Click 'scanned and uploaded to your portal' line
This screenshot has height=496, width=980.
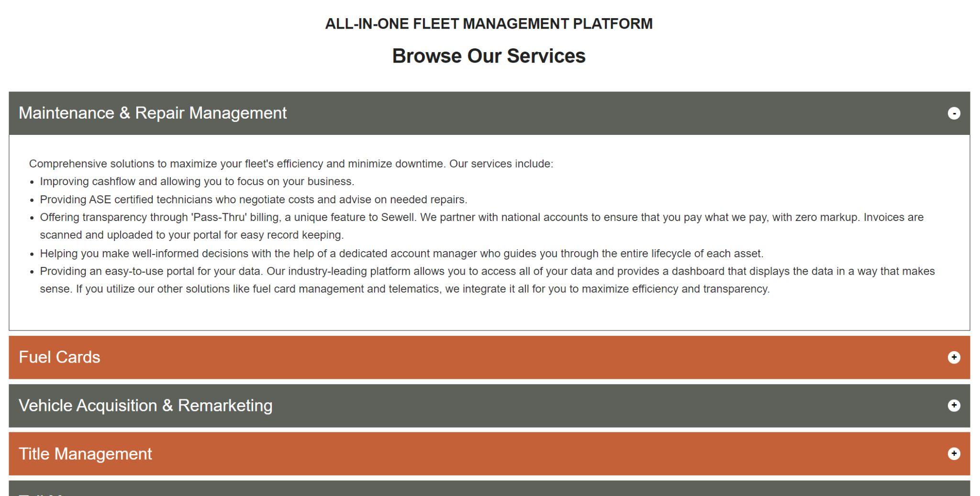coord(191,235)
